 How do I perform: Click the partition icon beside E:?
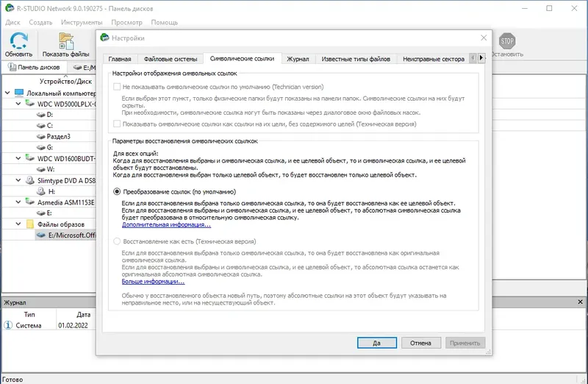click(41, 213)
